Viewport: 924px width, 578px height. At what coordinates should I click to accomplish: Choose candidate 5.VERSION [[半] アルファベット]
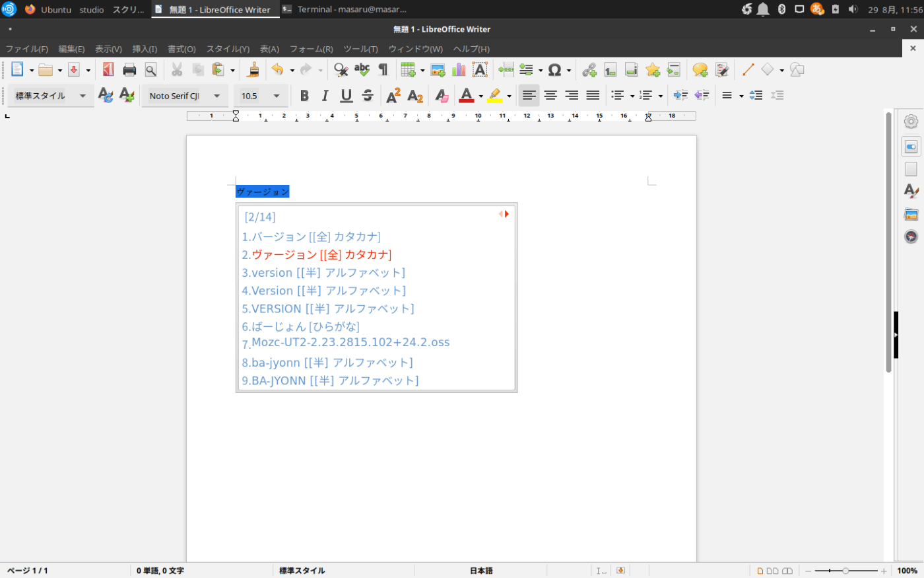pyautogui.click(x=328, y=308)
